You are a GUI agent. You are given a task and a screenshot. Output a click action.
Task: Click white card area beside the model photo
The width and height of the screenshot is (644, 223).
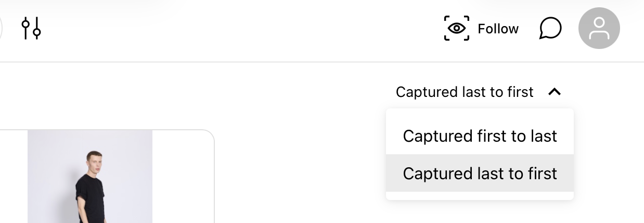[183, 177]
